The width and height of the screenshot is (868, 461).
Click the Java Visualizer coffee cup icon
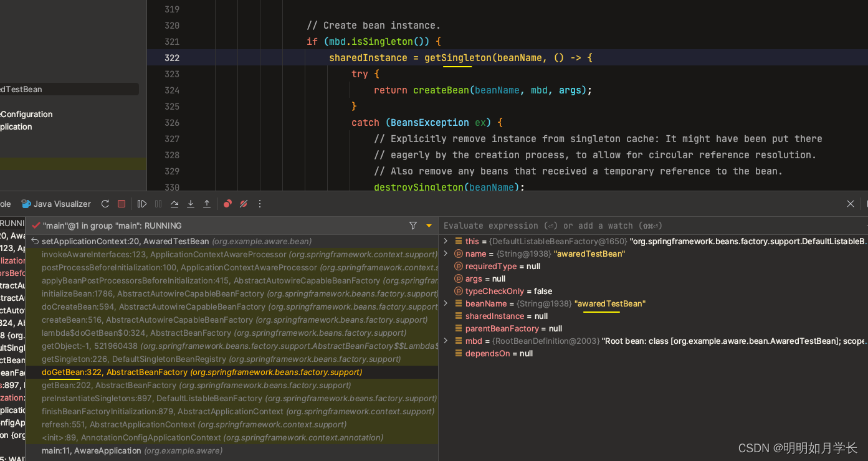coord(26,204)
